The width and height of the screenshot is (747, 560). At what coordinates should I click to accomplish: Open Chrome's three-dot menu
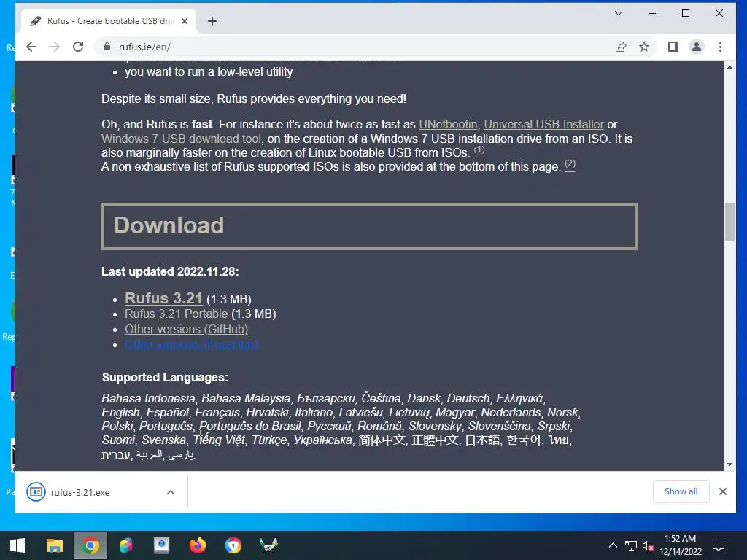tap(720, 47)
